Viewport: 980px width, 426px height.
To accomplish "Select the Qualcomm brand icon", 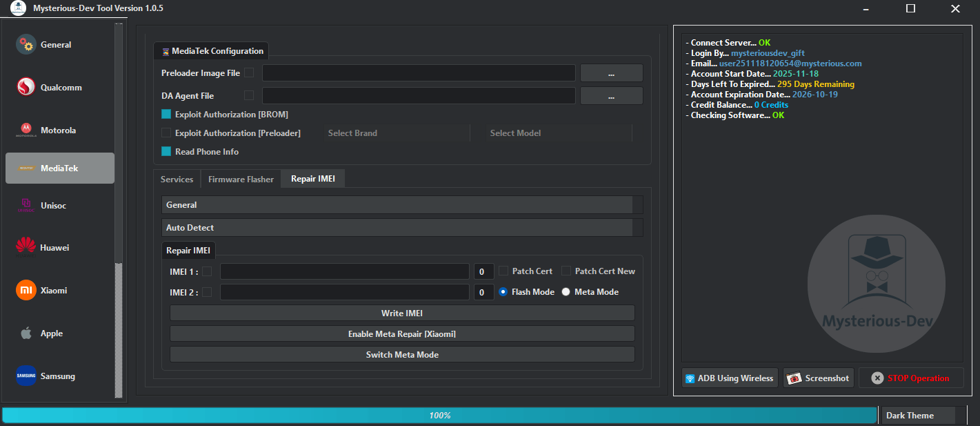I will coord(26,87).
